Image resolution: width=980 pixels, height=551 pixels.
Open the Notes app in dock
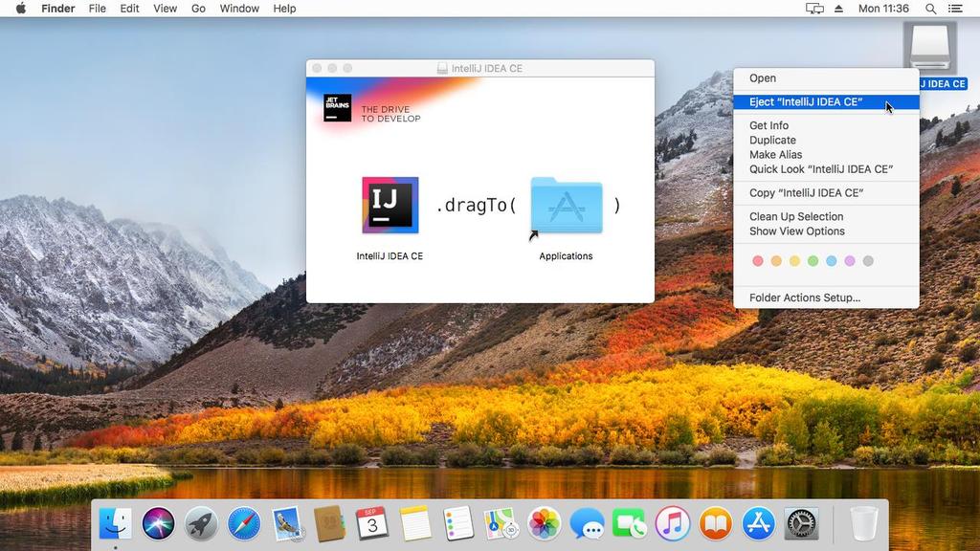pyautogui.click(x=415, y=523)
